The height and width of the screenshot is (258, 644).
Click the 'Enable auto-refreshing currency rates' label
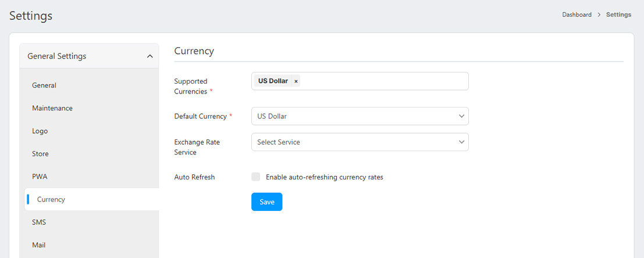324,177
